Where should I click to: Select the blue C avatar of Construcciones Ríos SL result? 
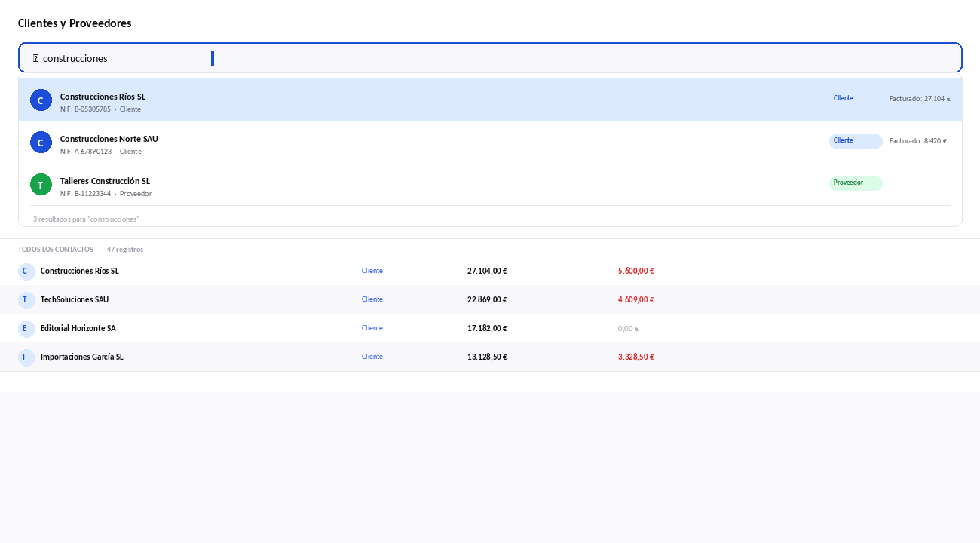click(41, 100)
